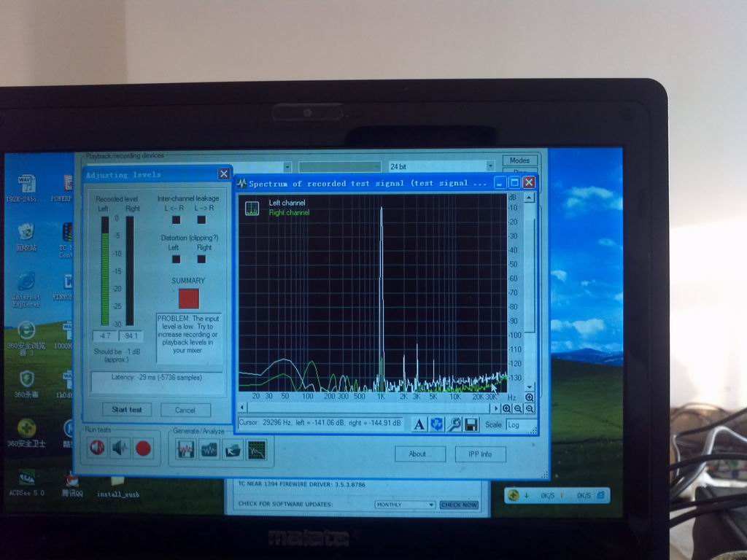Click the L<-R leakage indicator square
This screenshot has width=747, height=560.
click(x=177, y=220)
